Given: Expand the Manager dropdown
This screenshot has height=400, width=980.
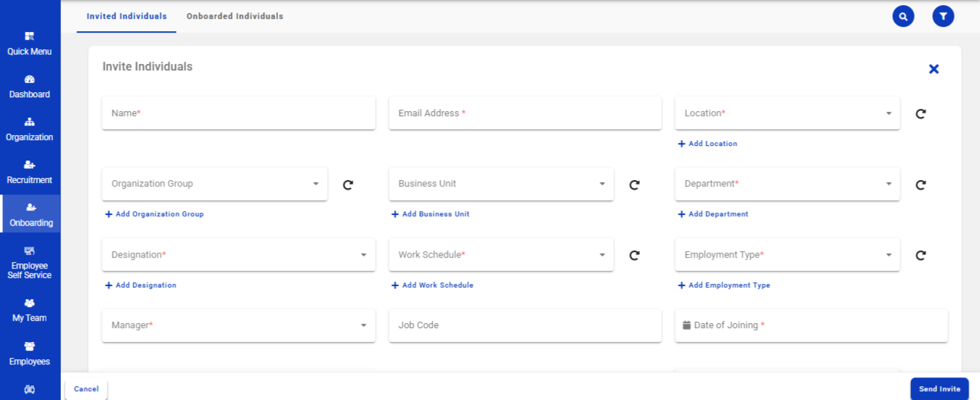Looking at the screenshot, I should pos(238,326).
